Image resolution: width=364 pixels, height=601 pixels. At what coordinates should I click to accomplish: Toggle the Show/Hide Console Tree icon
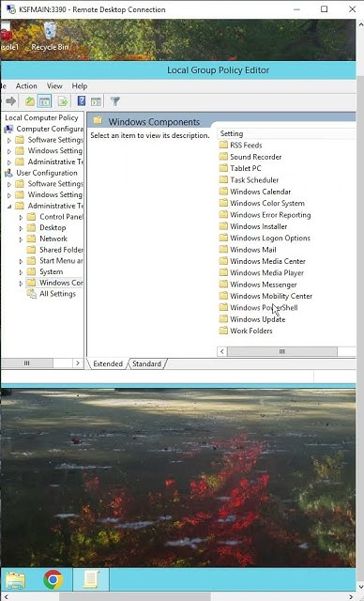44,101
